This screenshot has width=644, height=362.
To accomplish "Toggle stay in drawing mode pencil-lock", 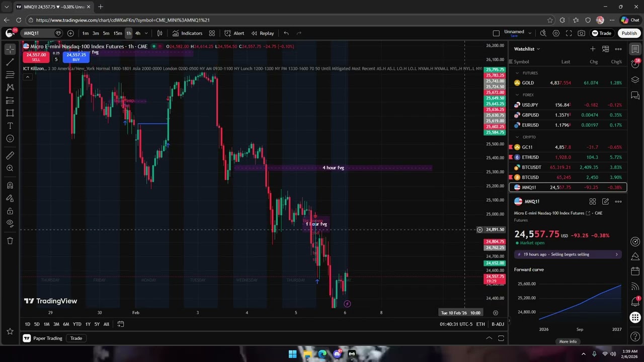I will [x=10, y=198].
